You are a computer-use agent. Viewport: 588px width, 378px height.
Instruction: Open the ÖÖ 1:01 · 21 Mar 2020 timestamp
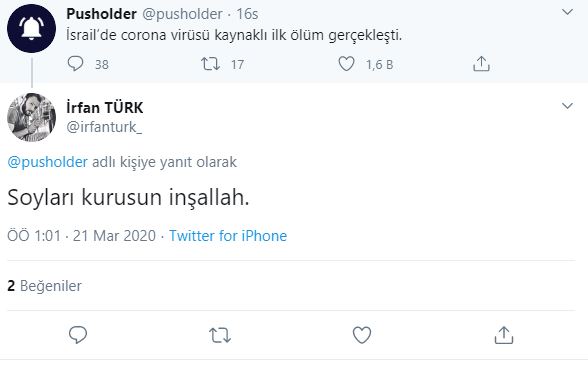pyautogui.click(x=81, y=236)
